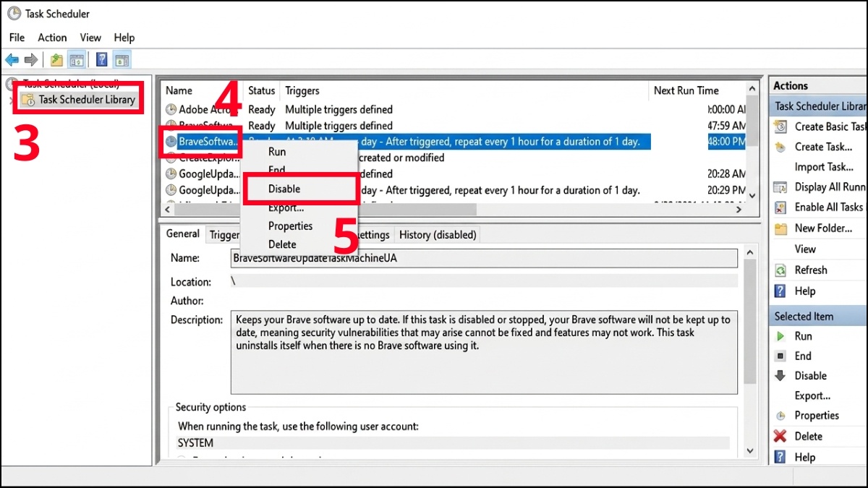868x488 pixels.
Task: Click the Up One Level folder toolbar icon
Action: 57,60
